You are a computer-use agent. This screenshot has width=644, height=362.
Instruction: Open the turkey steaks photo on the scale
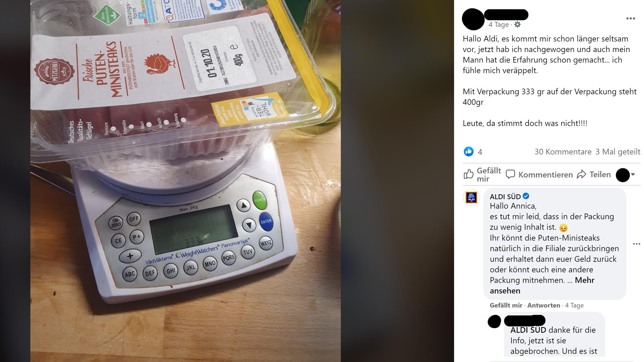[x=186, y=181]
